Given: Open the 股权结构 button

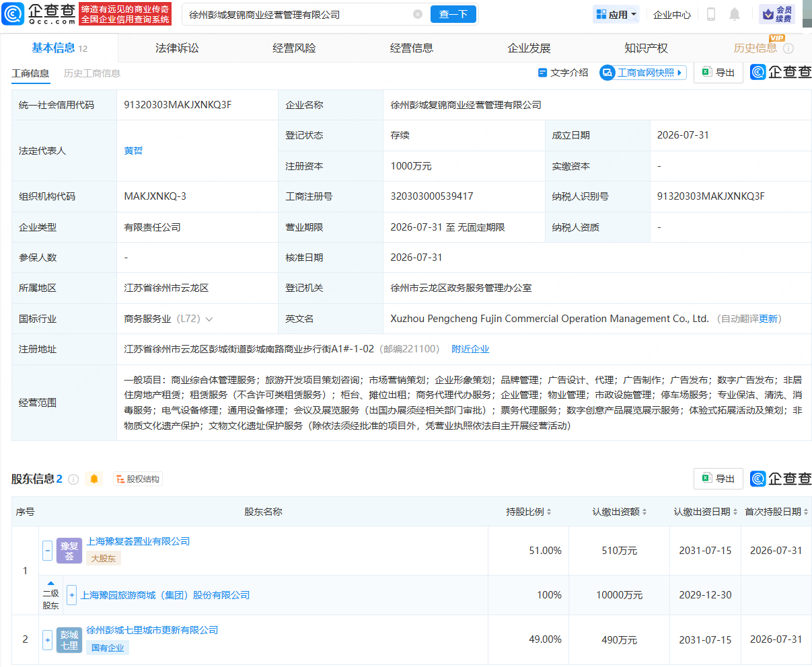Looking at the screenshot, I should [x=138, y=479].
